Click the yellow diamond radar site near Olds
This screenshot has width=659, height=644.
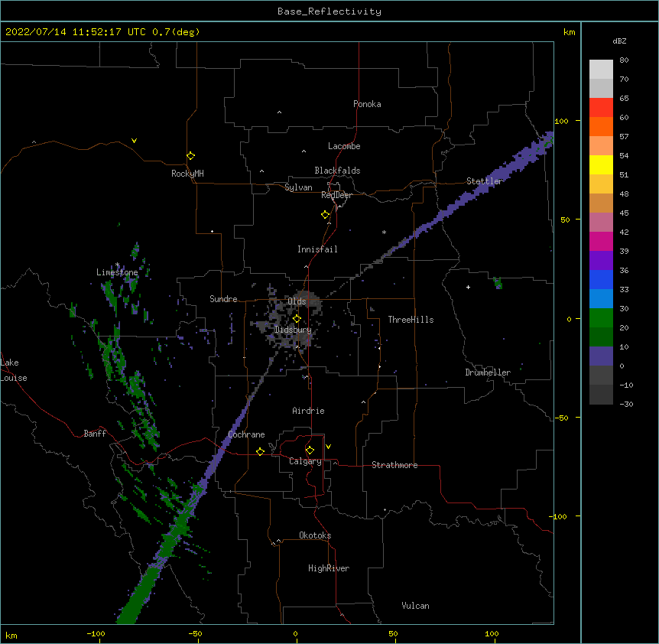[297, 319]
